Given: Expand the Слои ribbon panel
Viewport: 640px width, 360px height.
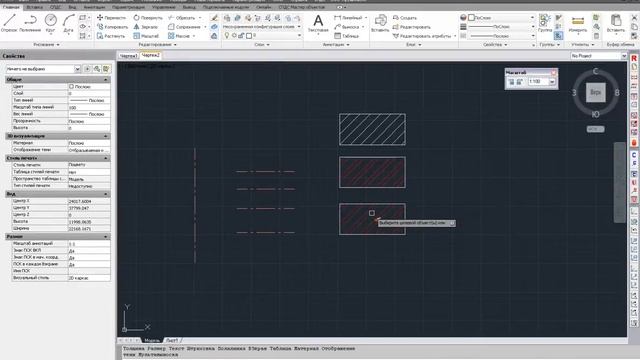Looking at the screenshot, I should [x=262, y=44].
